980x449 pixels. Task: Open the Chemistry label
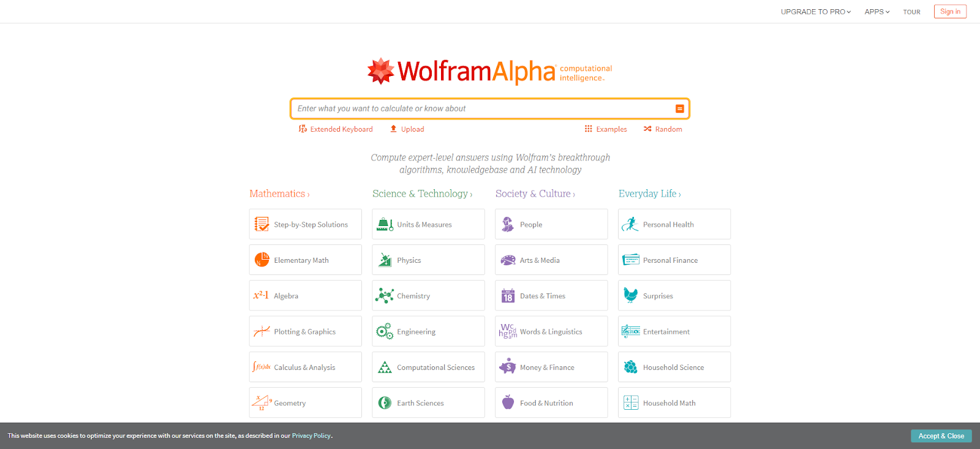tap(413, 296)
